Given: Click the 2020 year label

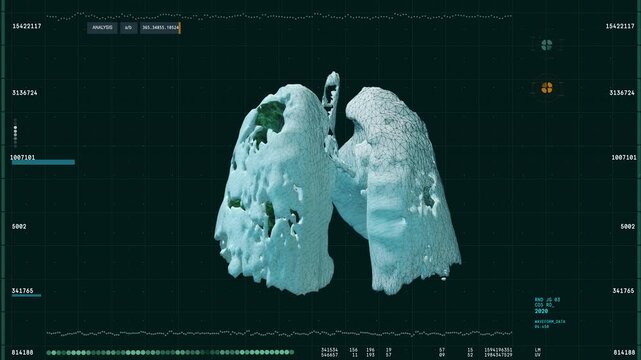Looking at the screenshot, I should coord(541,311).
